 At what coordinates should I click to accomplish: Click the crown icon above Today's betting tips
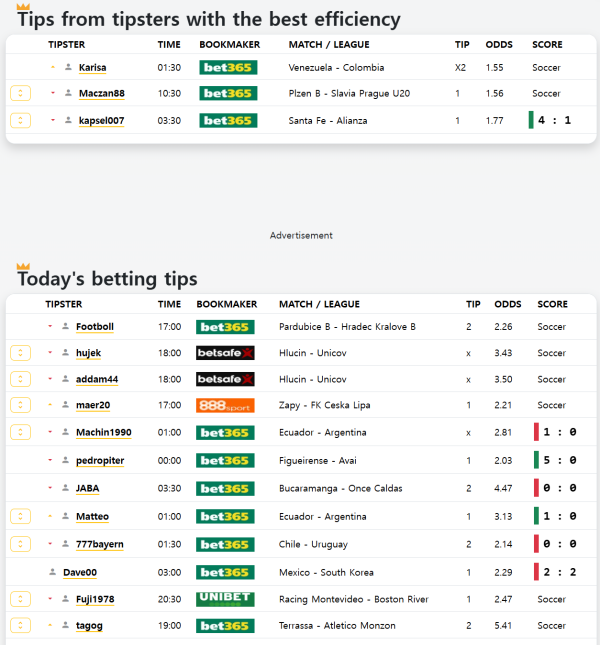click(23, 266)
